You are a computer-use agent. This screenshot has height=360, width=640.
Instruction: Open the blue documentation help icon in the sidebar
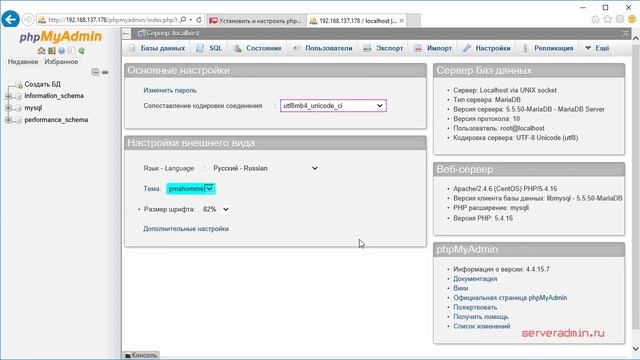pos(61,51)
